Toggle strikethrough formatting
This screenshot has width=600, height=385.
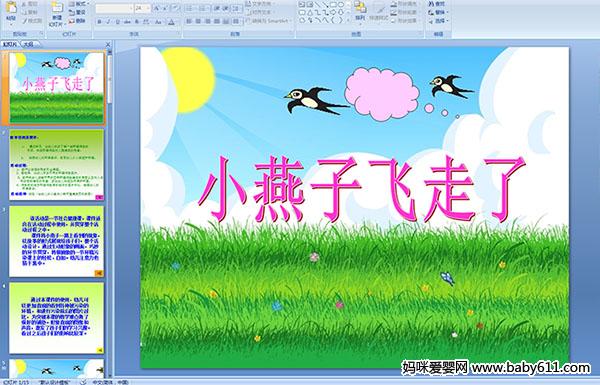(x=127, y=22)
